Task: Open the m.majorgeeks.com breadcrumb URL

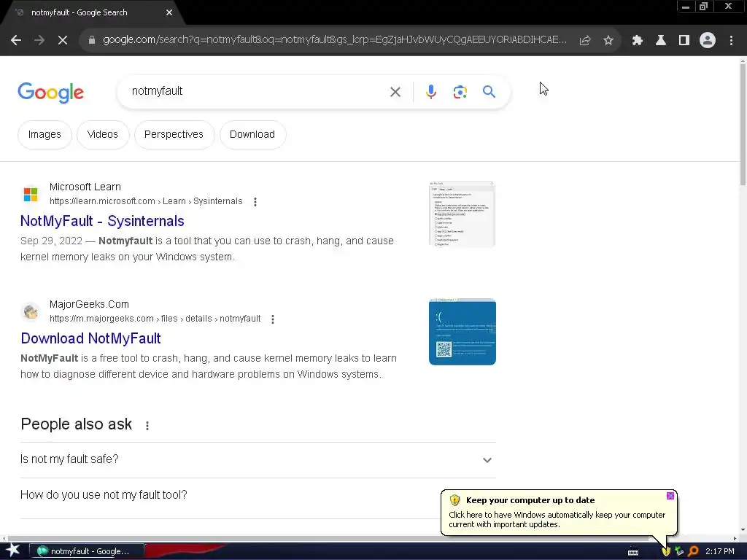Action: point(155,319)
